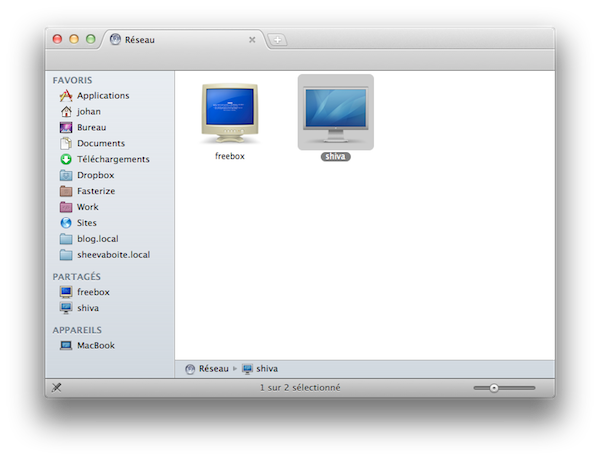The image size is (600, 460).
Task: Open sheevaboite.local in the sidebar
Action: tap(112, 255)
